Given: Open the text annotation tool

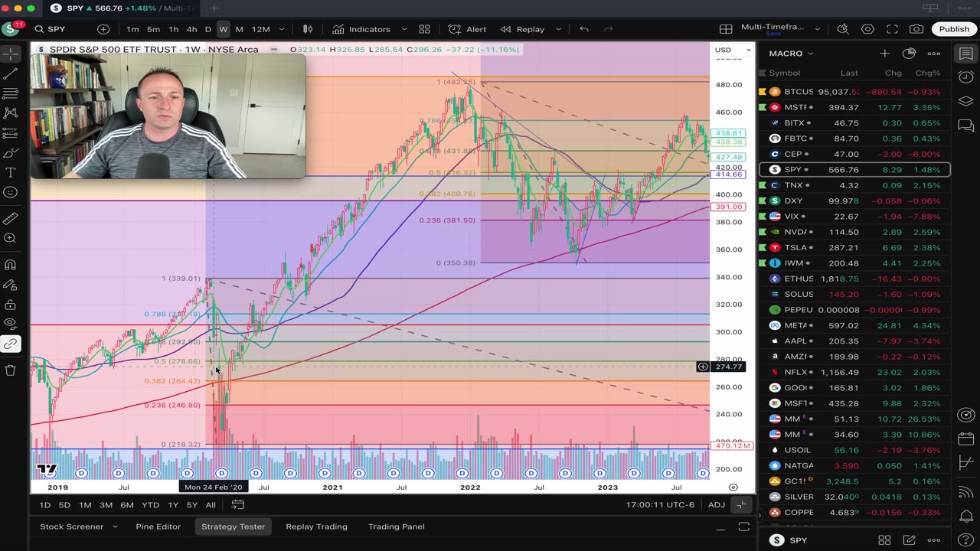Looking at the screenshot, I should [11, 173].
